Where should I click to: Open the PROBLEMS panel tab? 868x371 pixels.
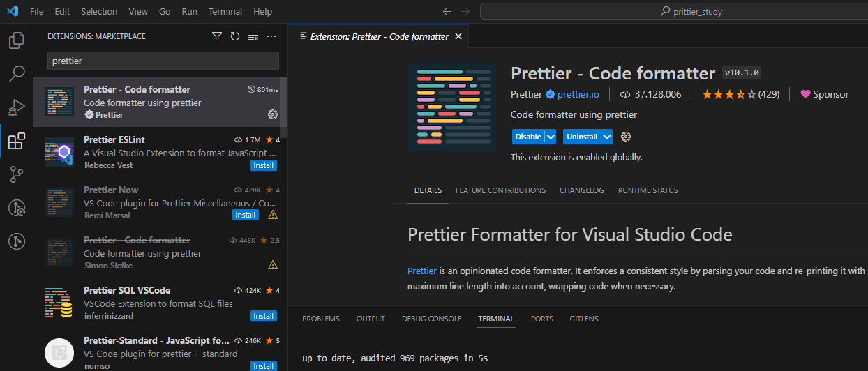point(321,319)
